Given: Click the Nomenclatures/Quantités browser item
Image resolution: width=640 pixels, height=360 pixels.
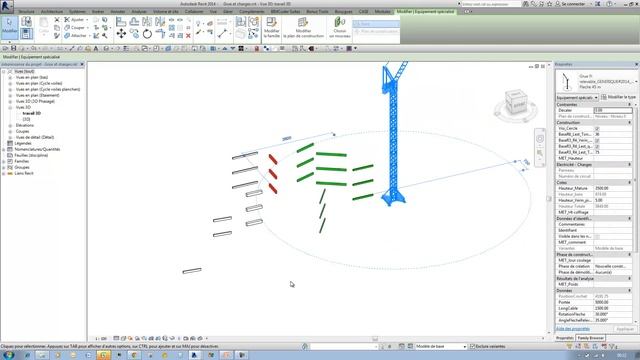Looking at the screenshot, I should click(x=37, y=149).
